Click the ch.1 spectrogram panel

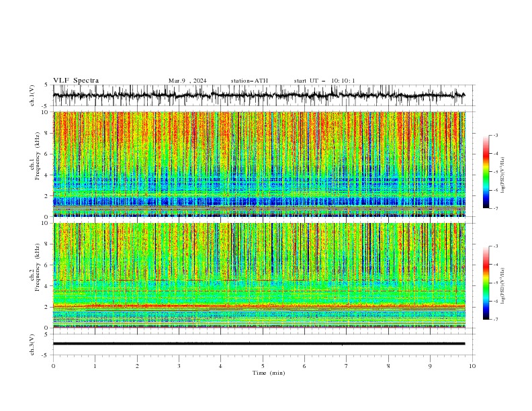[x=259, y=164]
